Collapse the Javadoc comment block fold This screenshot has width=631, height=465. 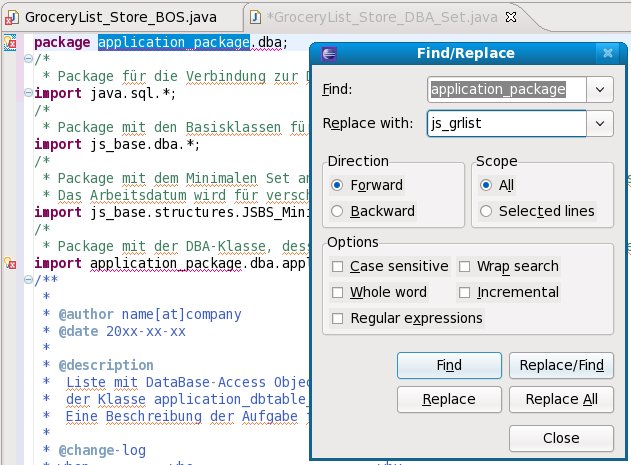click(x=27, y=281)
